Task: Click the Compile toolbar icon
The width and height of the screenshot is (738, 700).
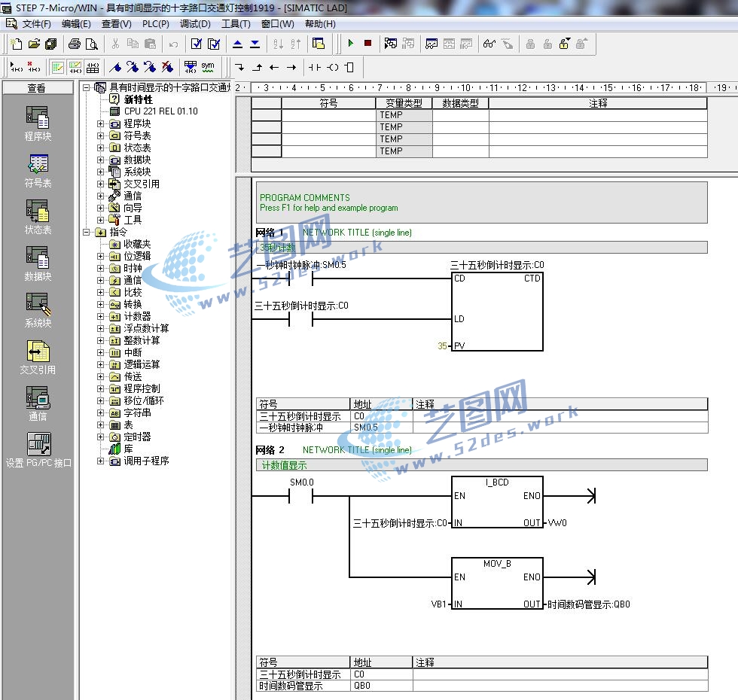Action: pos(197,44)
